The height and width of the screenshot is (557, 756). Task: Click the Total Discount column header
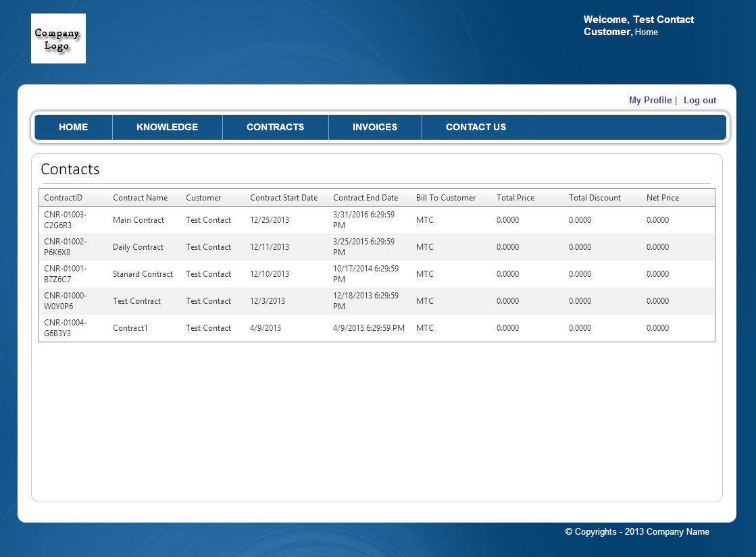(x=595, y=198)
